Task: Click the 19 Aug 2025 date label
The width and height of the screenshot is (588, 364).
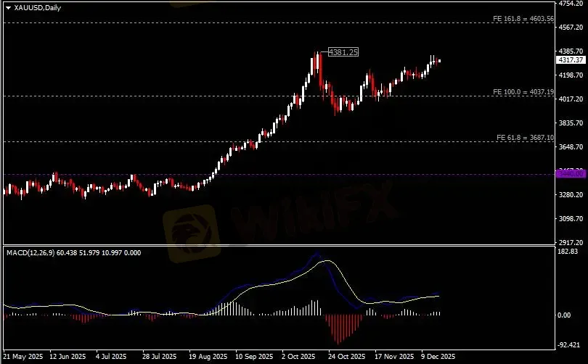Action: coord(208,357)
